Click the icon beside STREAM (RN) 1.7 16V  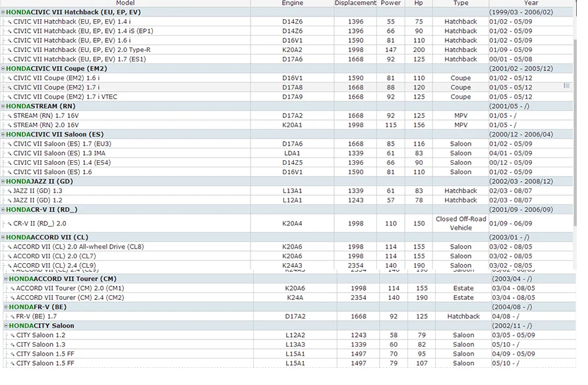click(10, 116)
